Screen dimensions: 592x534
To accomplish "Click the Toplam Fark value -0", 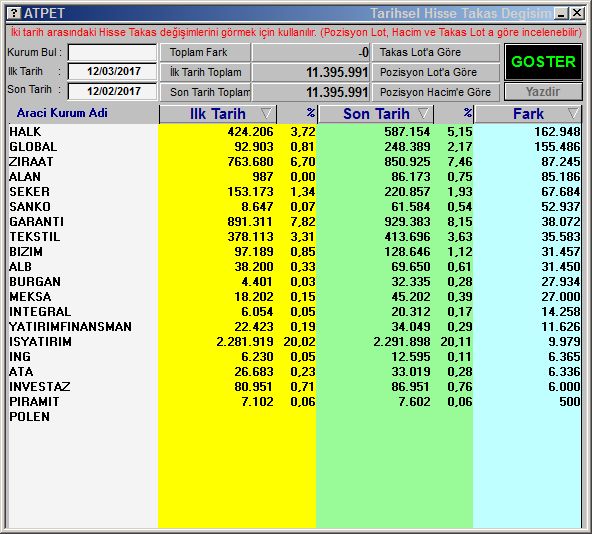I will click(364, 52).
